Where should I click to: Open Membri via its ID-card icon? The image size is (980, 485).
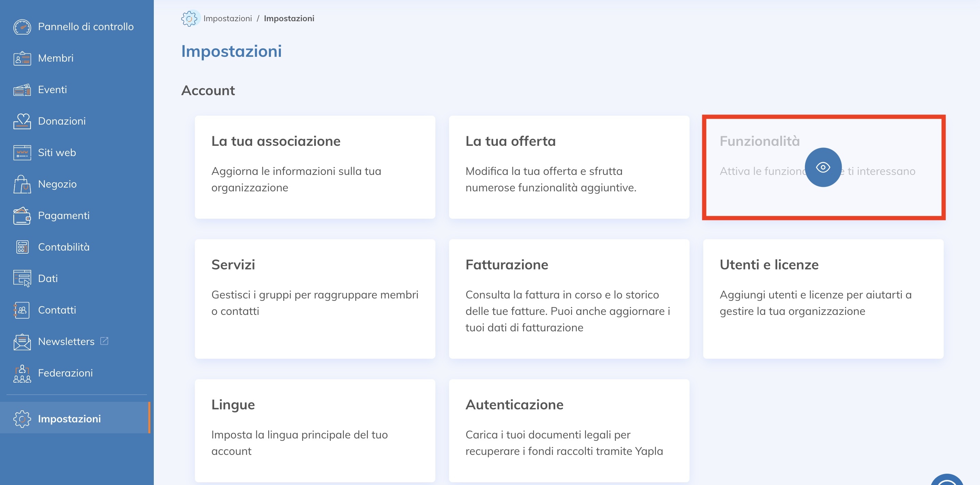click(22, 59)
